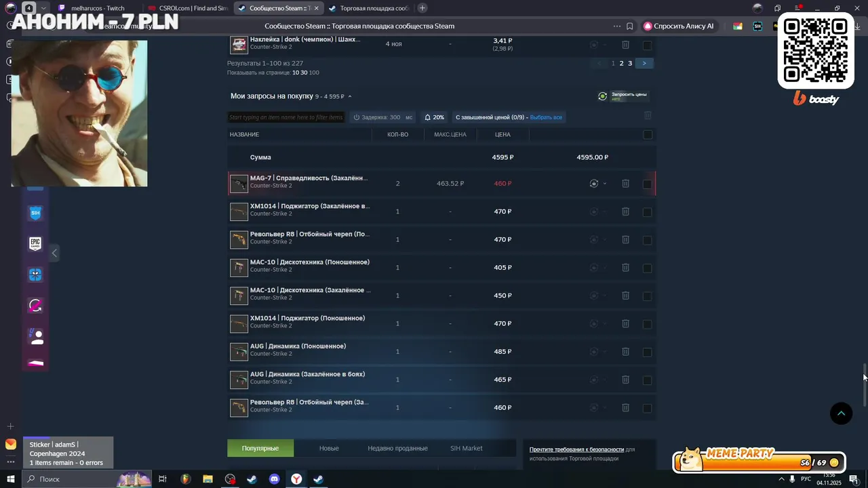The image size is (868, 488).
Task: Go to listings page 3
Action: point(630,63)
